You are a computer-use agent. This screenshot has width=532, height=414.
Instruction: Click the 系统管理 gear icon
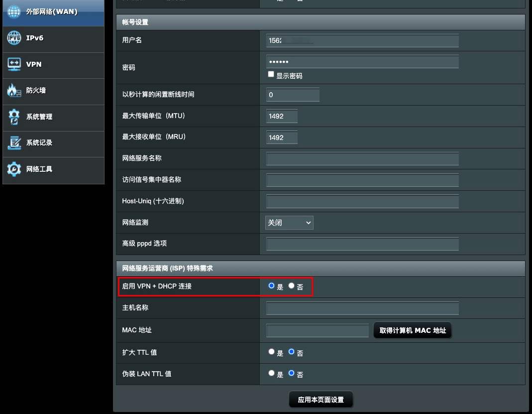(14, 117)
